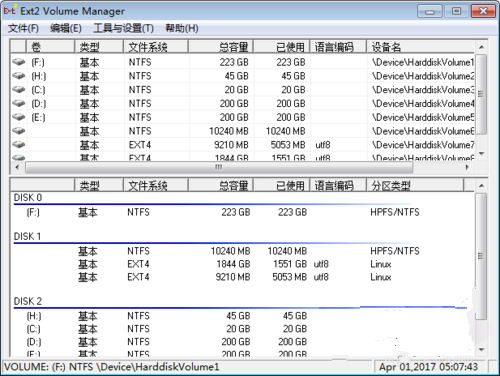Sort upper list by 总容量 column header

coord(220,47)
